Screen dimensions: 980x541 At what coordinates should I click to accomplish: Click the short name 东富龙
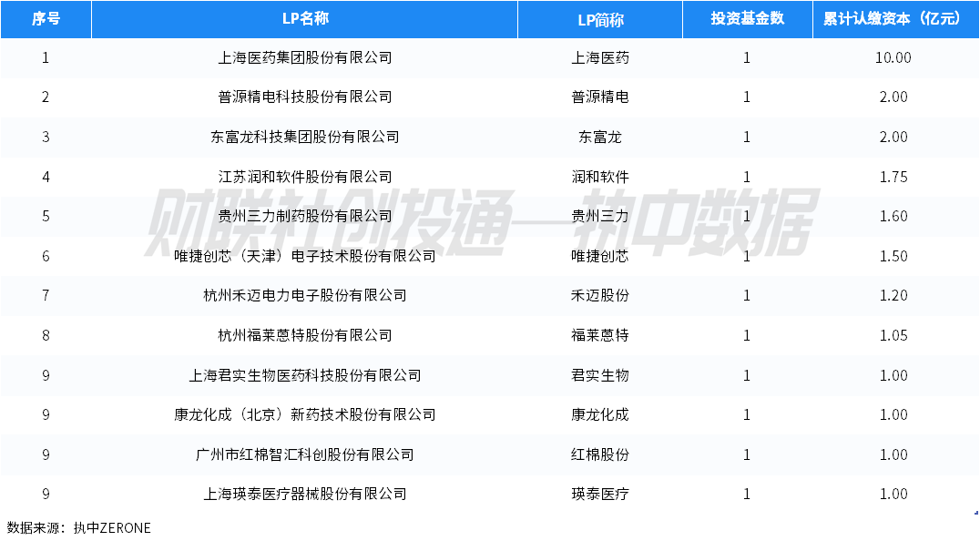pos(600,138)
